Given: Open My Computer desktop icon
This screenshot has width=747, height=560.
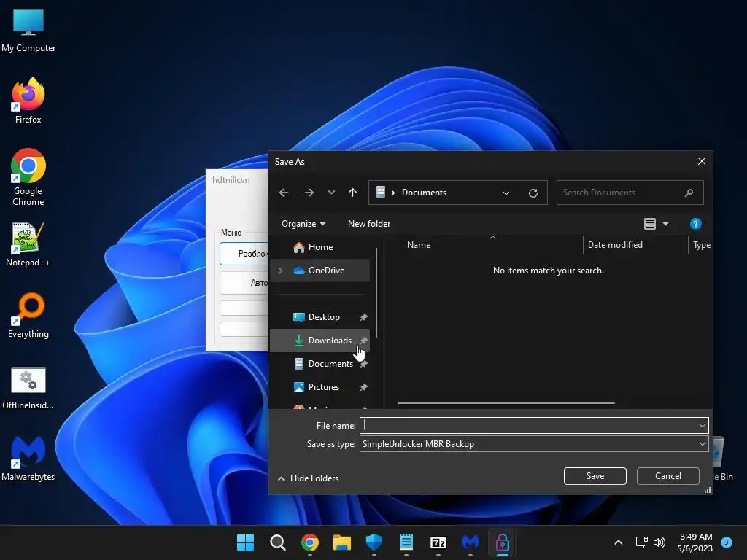Looking at the screenshot, I should pyautogui.click(x=28, y=30).
